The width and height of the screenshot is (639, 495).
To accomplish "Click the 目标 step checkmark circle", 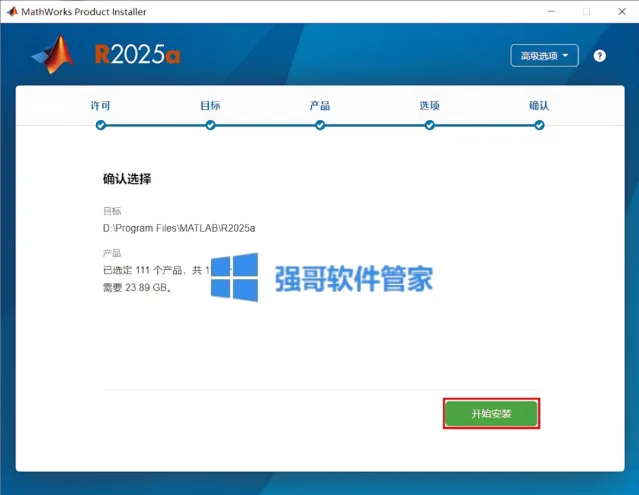I will coord(210,125).
